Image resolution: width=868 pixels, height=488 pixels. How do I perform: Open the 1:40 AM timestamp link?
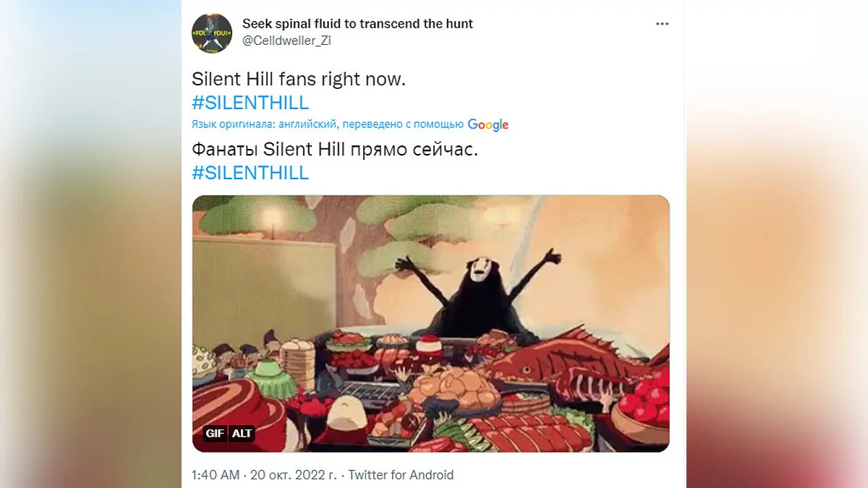pyautogui.click(x=216, y=475)
